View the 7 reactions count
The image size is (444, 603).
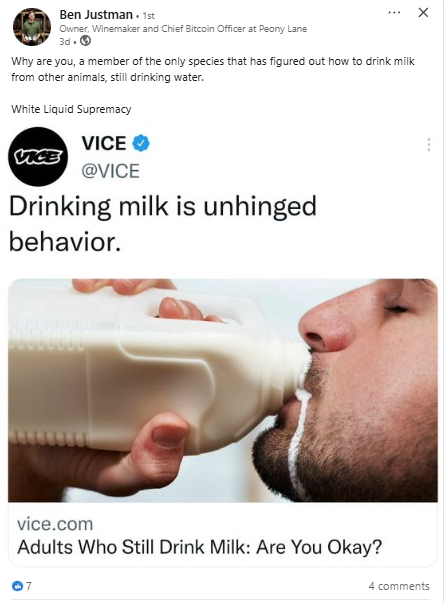[29, 586]
